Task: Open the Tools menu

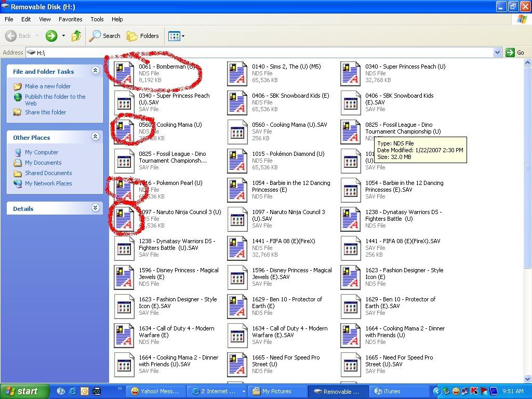Action: (x=97, y=19)
